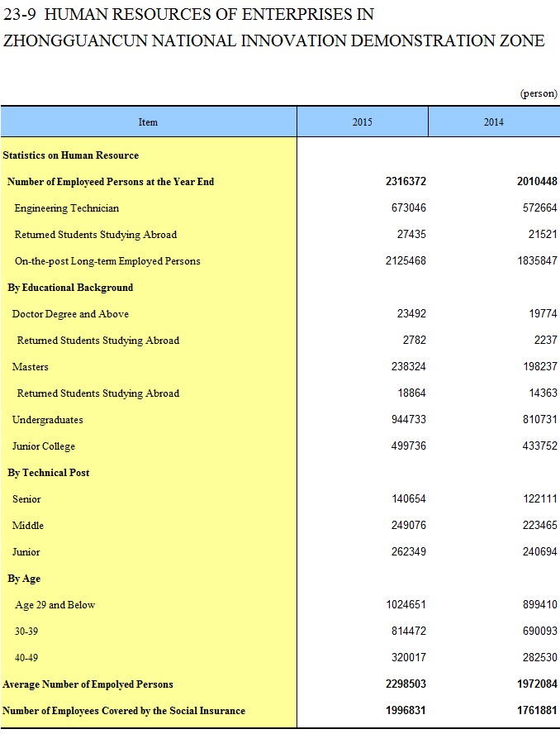560x734 pixels.
Task: Select the Doctor Degree and Above label
Action: [70, 314]
